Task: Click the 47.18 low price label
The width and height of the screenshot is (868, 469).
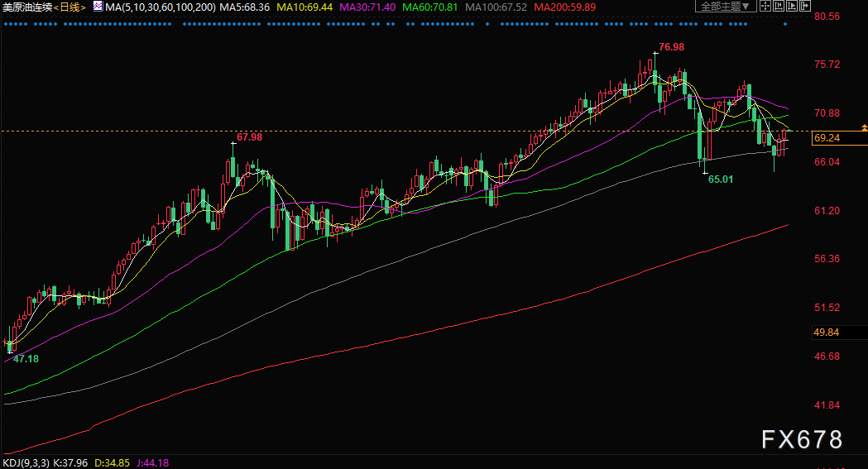Action: [x=26, y=359]
